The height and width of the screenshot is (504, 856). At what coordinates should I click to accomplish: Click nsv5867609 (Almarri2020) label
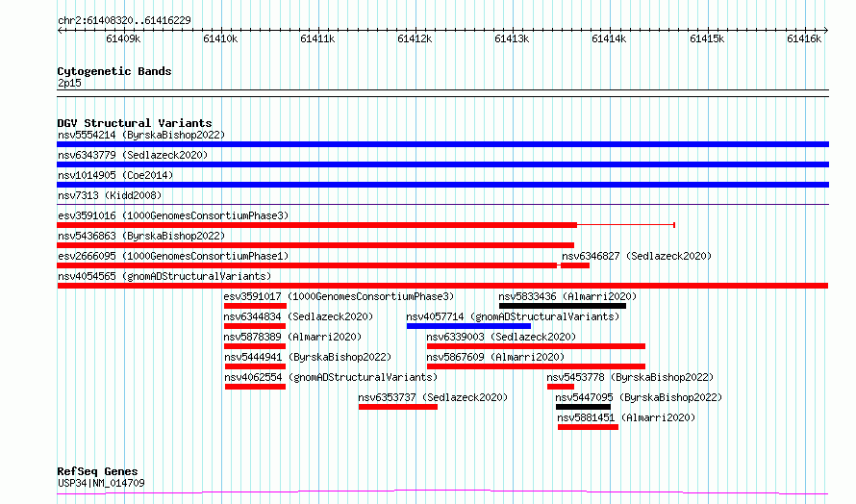click(495, 357)
